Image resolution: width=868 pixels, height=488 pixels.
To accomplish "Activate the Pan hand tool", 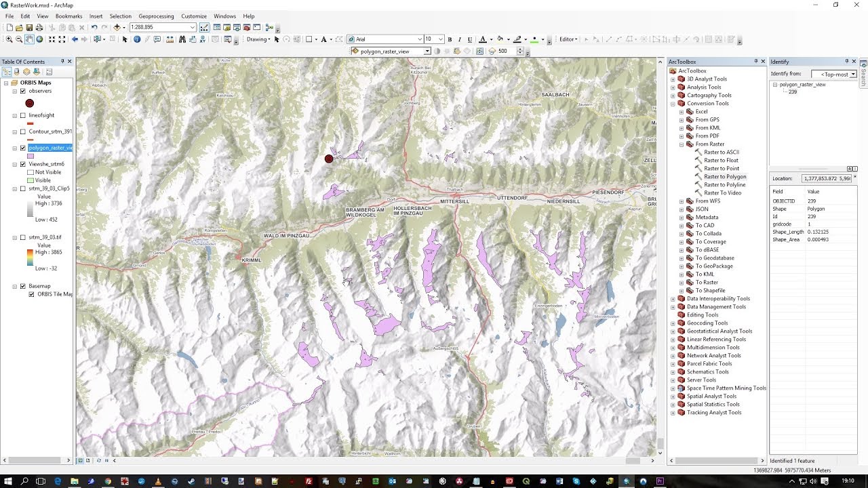I will click(29, 39).
